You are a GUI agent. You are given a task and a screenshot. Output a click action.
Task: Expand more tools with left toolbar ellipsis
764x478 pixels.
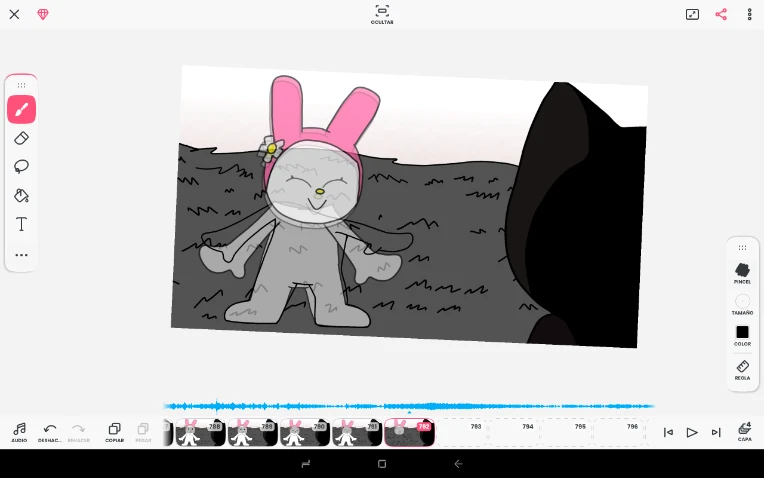(21, 255)
